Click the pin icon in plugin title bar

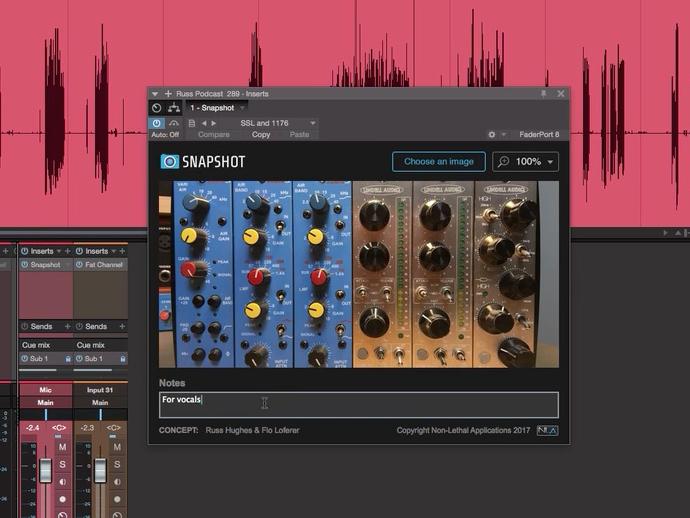[544, 93]
